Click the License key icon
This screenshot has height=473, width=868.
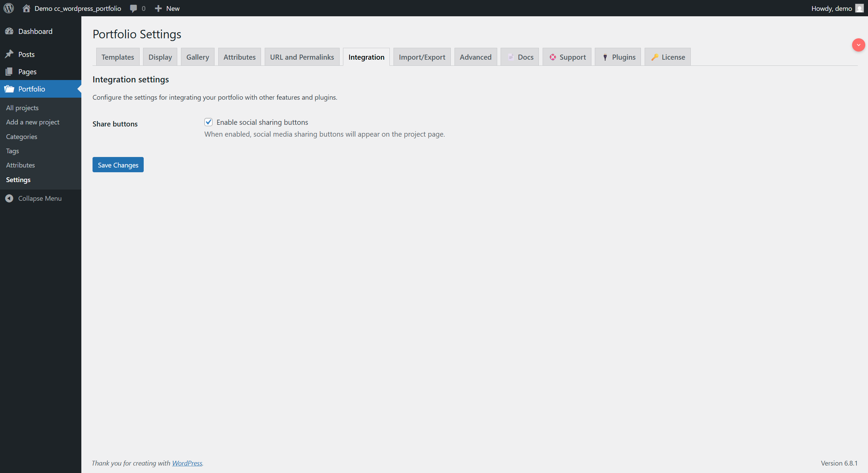[x=655, y=57]
